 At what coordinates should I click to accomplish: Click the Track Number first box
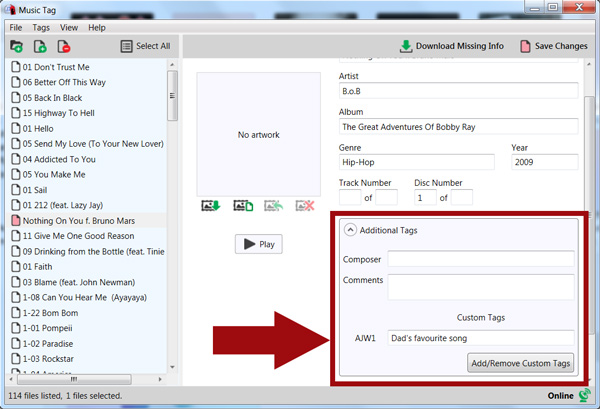pyautogui.click(x=350, y=197)
